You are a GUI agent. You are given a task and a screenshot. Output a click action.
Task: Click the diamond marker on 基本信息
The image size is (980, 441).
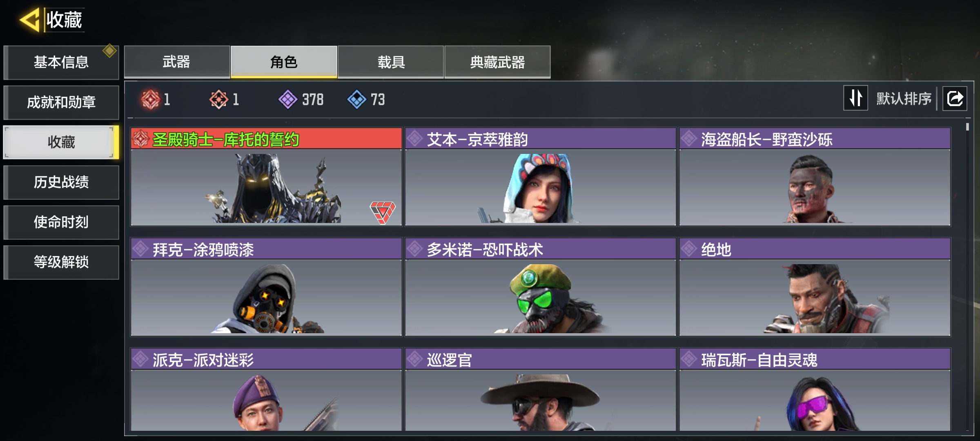(x=109, y=51)
